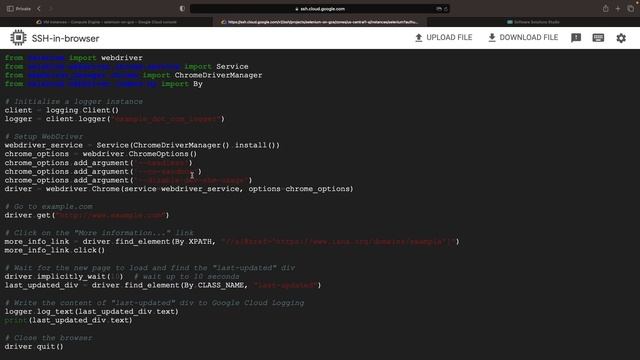This screenshot has height=360, width=640.
Task: Open the SSH settings gear
Action: (x=621, y=38)
